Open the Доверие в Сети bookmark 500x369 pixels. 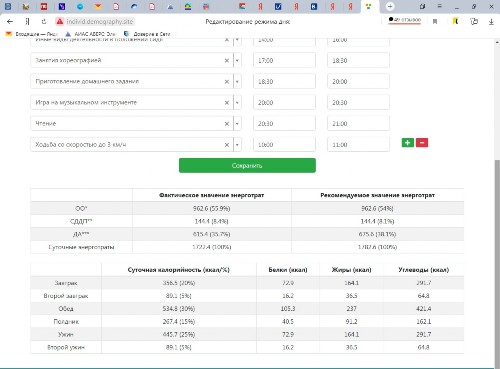tap(147, 34)
